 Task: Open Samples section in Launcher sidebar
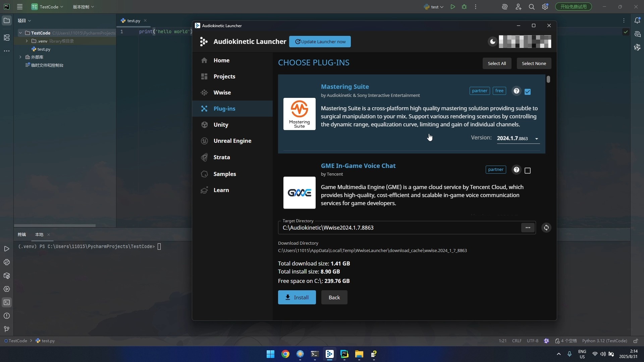coord(232,174)
